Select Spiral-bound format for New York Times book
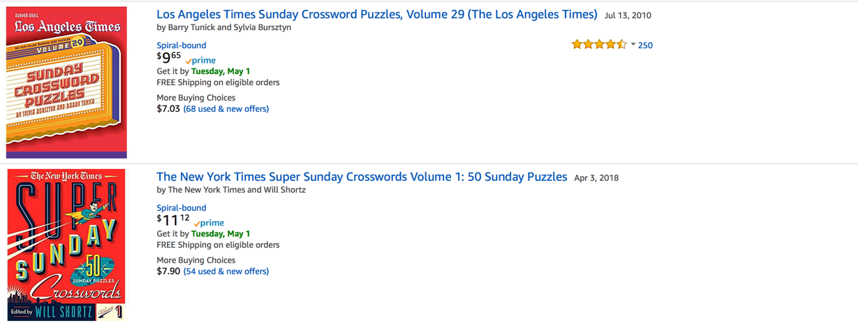 click(x=181, y=208)
